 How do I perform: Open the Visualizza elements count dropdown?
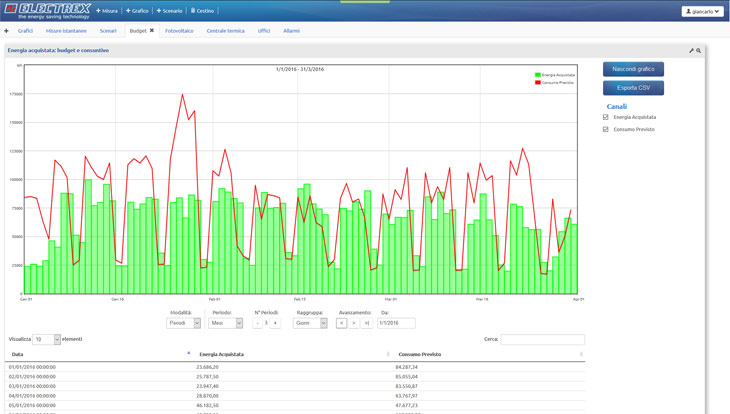click(46, 340)
